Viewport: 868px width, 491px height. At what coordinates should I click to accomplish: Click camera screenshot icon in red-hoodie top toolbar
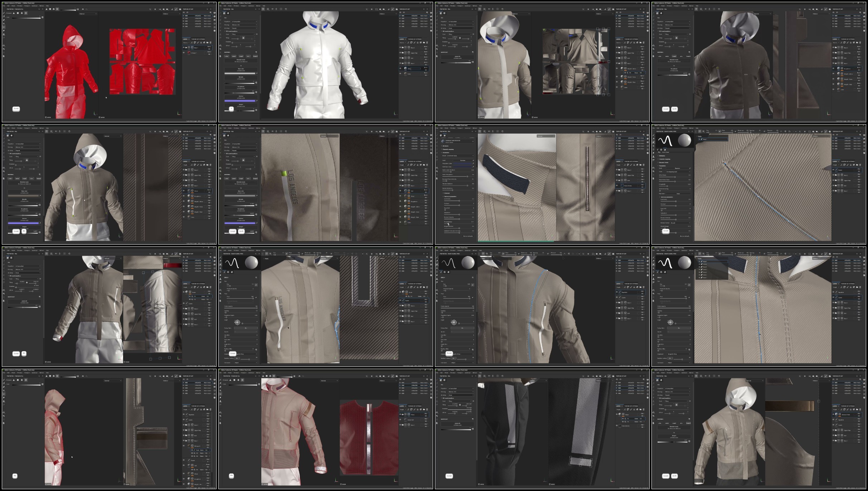(180, 9)
